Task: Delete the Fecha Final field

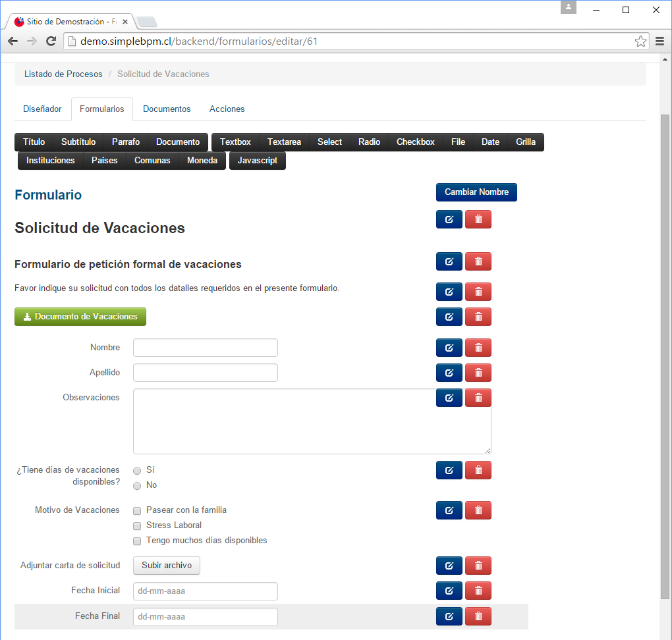Action: point(478,616)
